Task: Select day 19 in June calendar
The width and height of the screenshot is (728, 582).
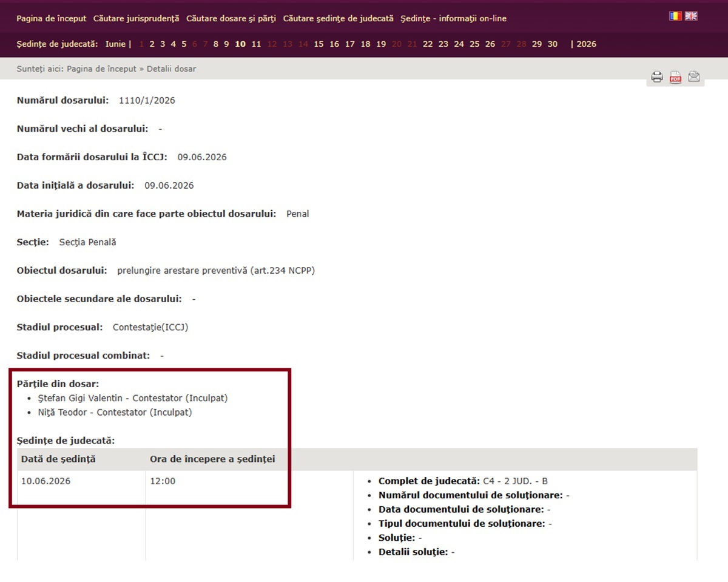Action: 381,44
